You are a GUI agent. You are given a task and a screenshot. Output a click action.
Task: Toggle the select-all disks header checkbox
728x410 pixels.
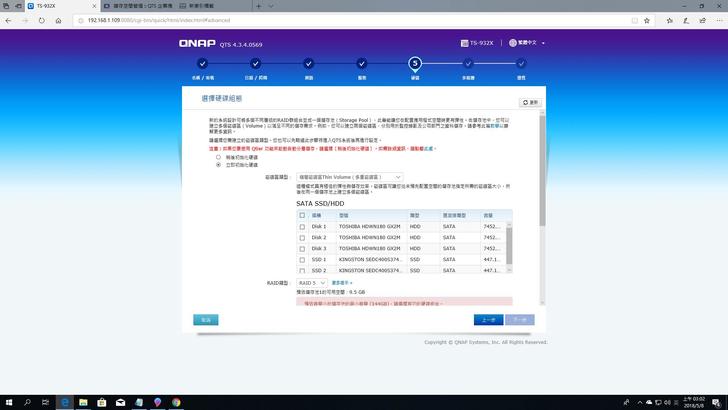point(302,215)
